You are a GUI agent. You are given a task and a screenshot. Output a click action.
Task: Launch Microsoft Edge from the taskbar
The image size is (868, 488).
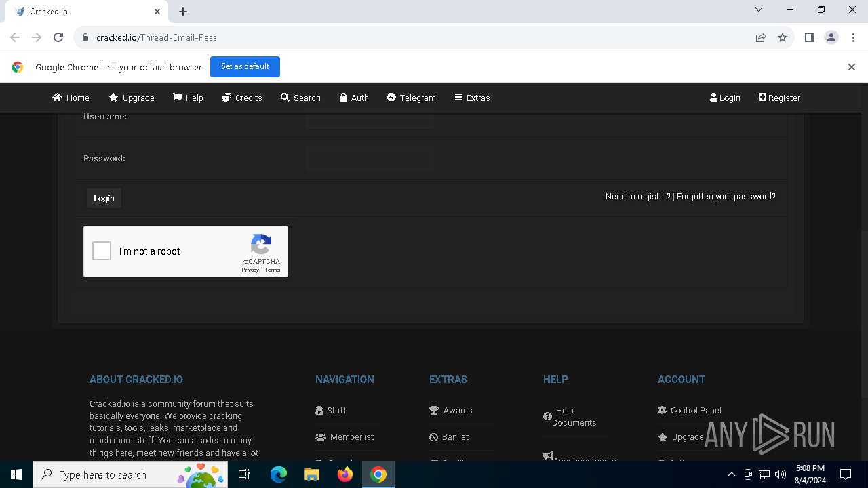point(279,474)
